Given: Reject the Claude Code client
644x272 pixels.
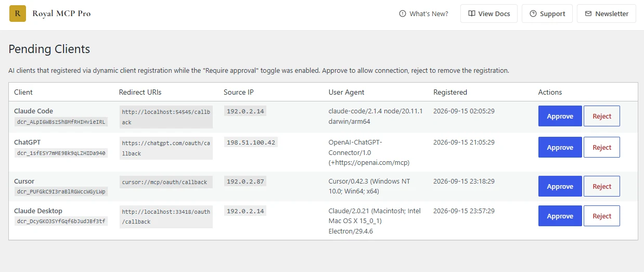Looking at the screenshot, I should pos(602,116).
